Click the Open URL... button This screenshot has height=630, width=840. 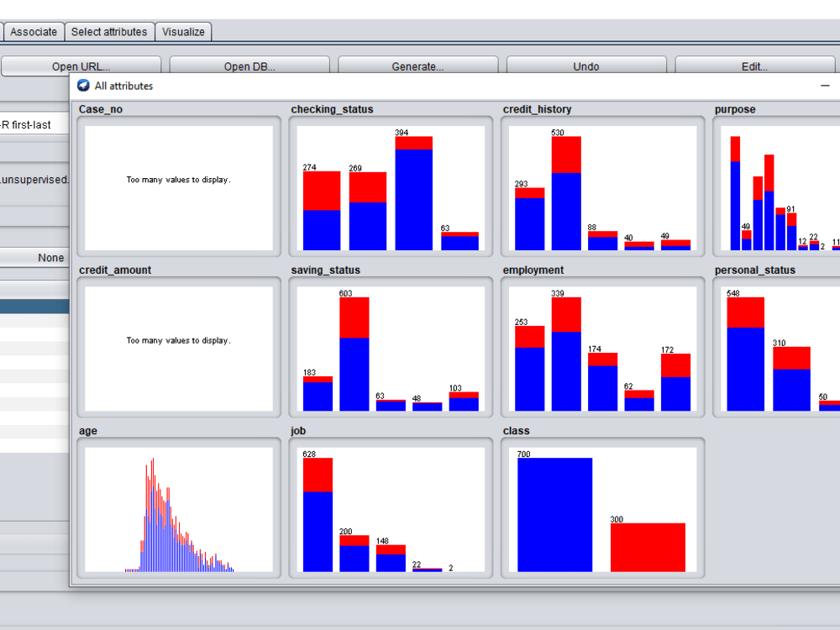tap(81, 66)
